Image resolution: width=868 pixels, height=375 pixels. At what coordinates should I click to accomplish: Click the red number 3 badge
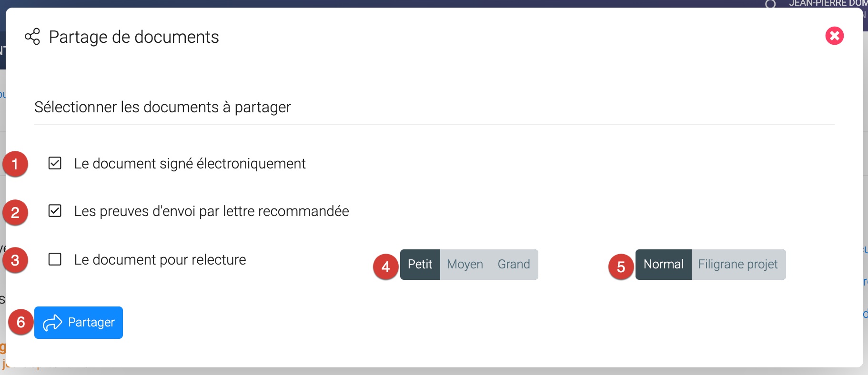15,260
